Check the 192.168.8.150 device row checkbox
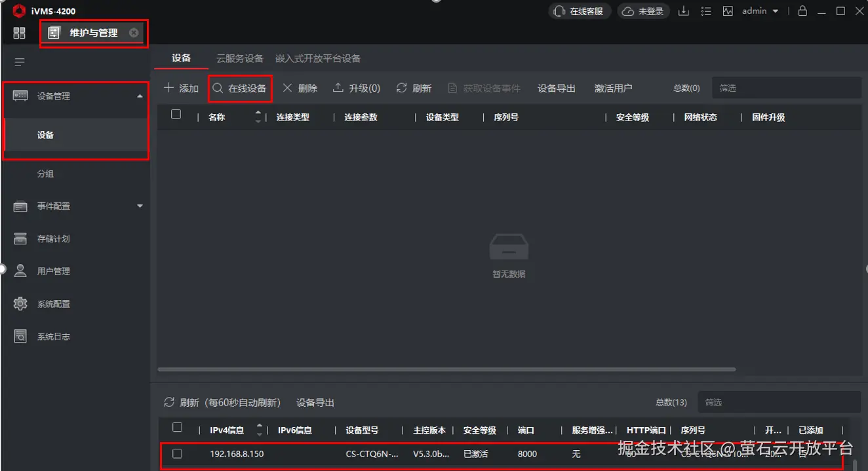Image resolution: width=868 pixels, height=471 pixels. coord(177,453)
